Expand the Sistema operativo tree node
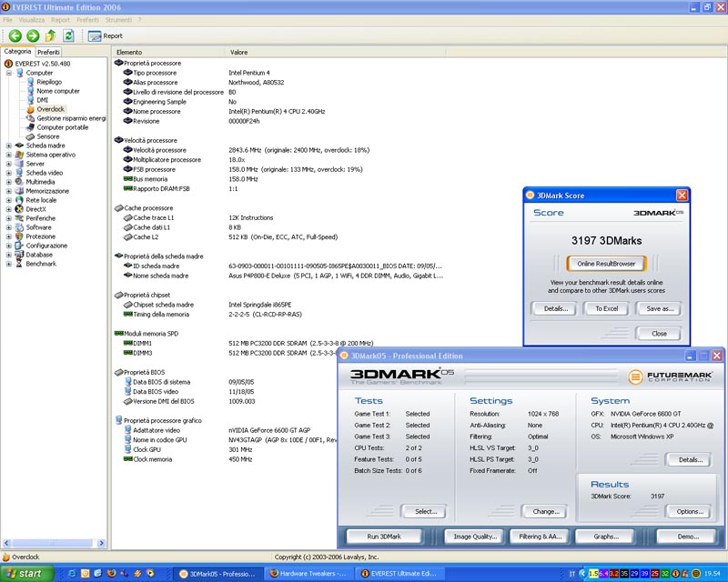 click(x=9, y=155)
